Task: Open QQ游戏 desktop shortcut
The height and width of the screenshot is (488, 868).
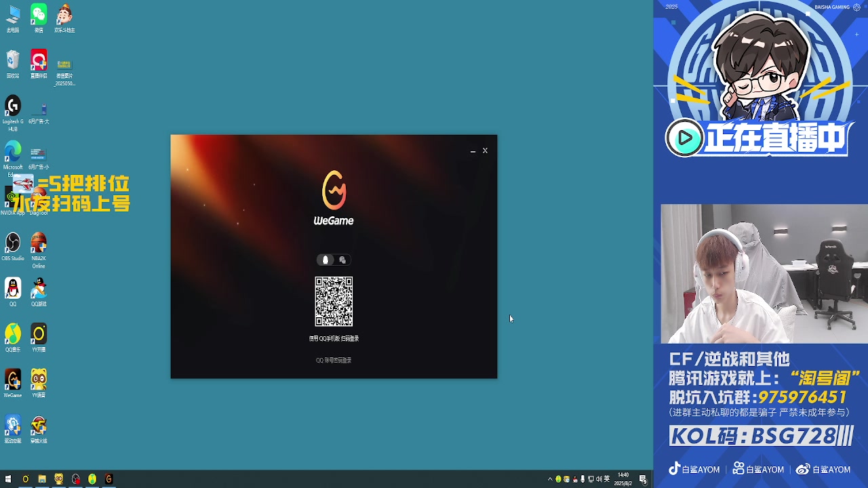Action: tap(39, 291)
